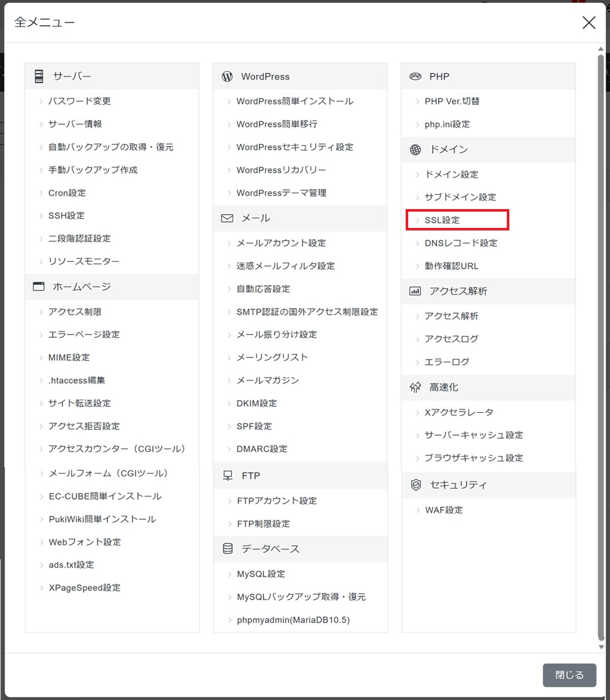
Task: Click the envelope icon beside メール
Action: click(x=227, y=218)
